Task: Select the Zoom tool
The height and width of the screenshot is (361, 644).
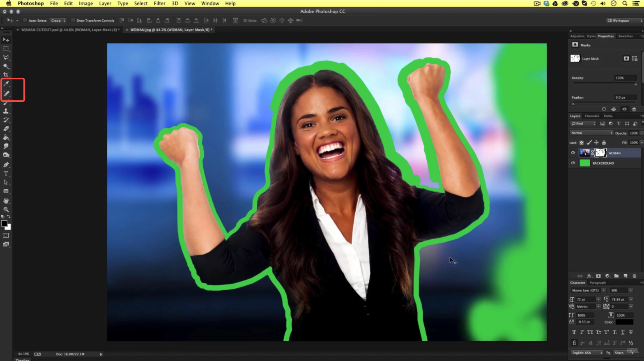Action: coord(6,210)
